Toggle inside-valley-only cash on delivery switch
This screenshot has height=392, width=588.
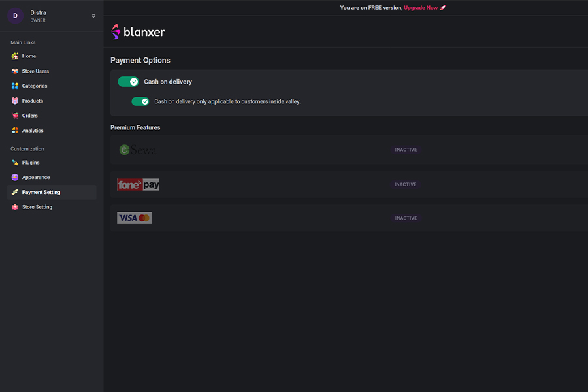(x=140, y=101)
